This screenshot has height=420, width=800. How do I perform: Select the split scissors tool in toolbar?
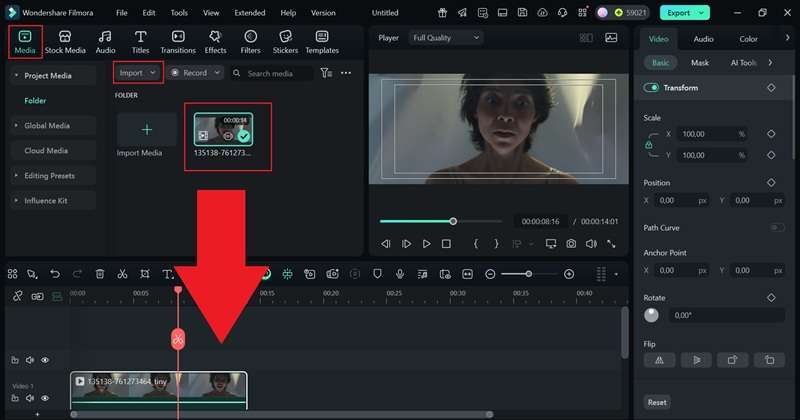pos(122,274)
